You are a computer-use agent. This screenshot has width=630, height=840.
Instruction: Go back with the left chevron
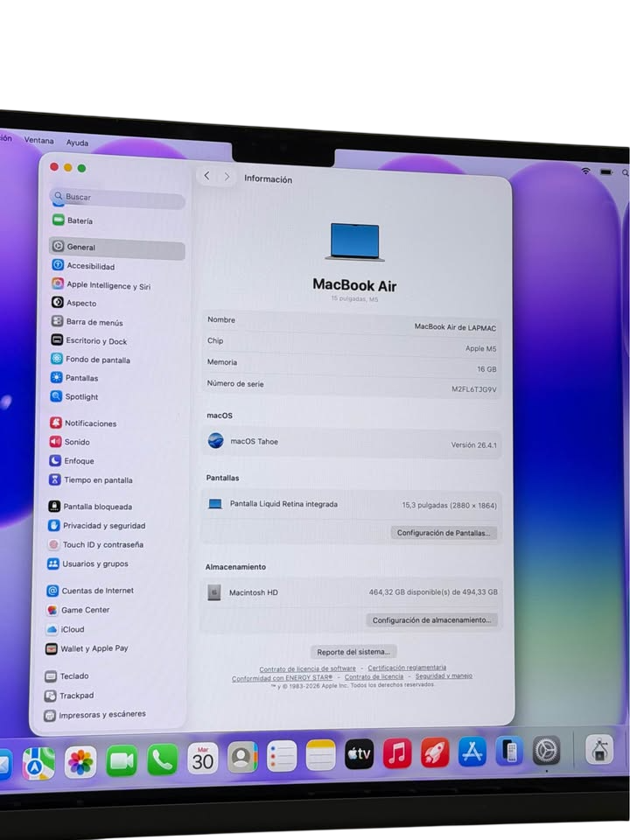[206, 176]
